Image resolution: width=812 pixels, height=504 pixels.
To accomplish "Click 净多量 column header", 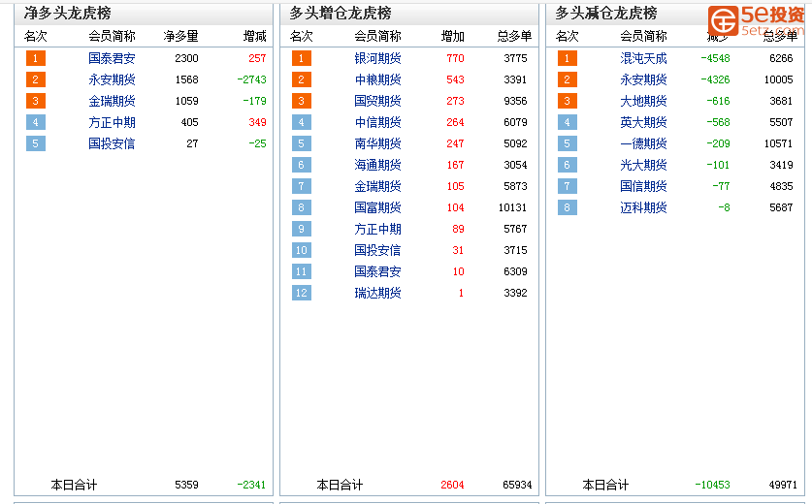I will pos(180,36).
